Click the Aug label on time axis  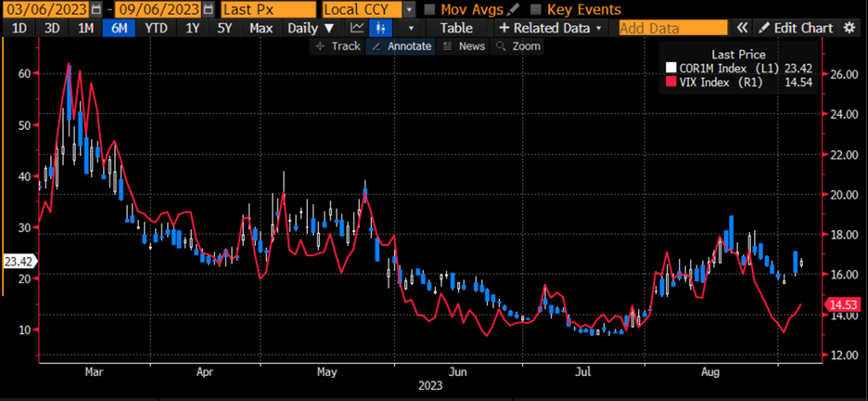point(710,372)
